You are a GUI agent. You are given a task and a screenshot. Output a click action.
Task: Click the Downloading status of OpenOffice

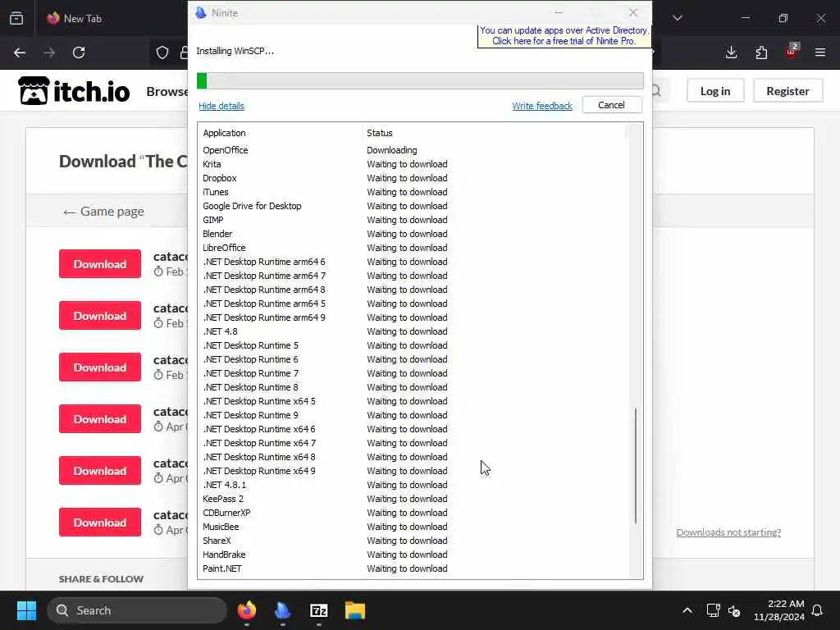coord(391,150)
